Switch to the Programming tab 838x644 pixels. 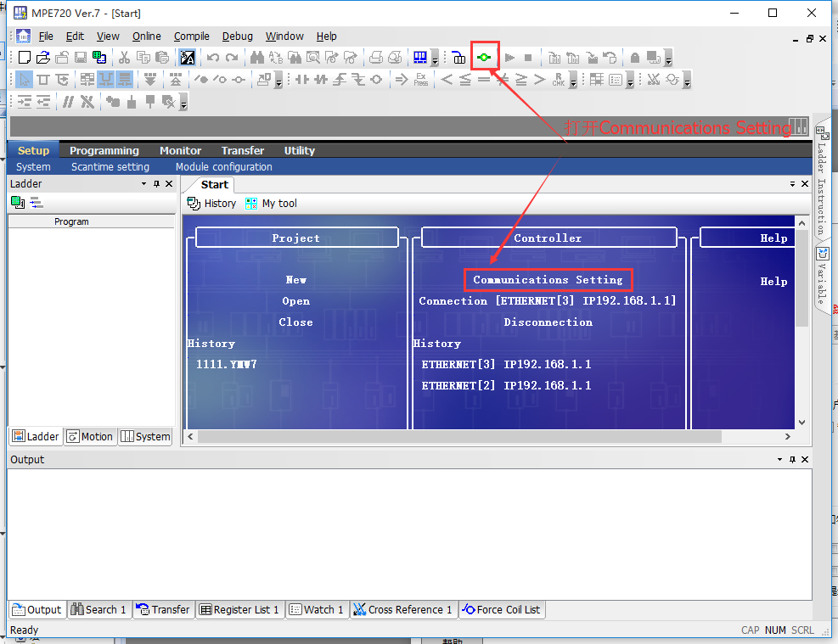coord(104,150)
